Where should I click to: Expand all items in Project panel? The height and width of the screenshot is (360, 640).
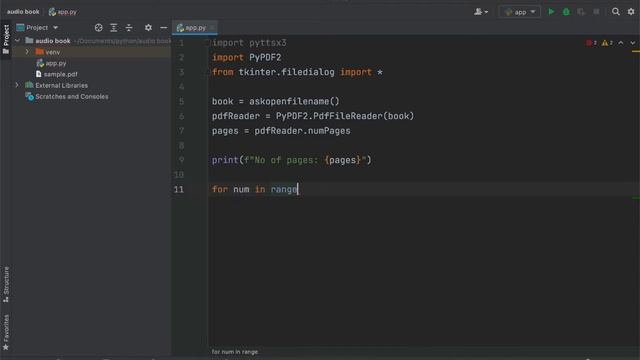(x=113, y=27)
